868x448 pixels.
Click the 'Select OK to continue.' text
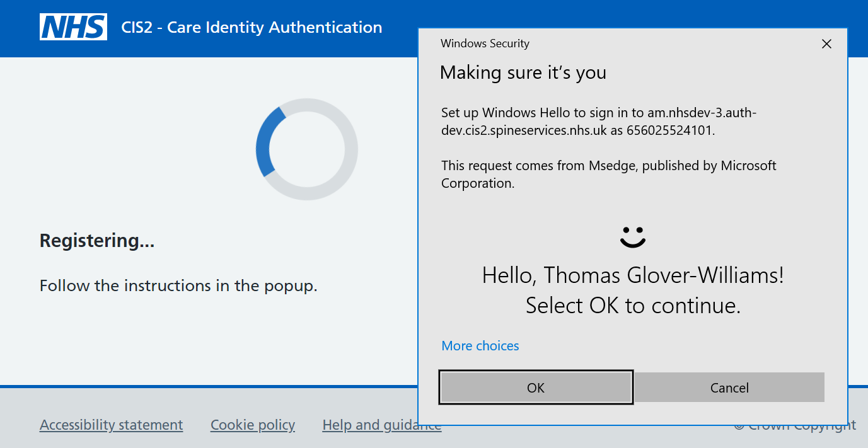click(x=633, y=306)
